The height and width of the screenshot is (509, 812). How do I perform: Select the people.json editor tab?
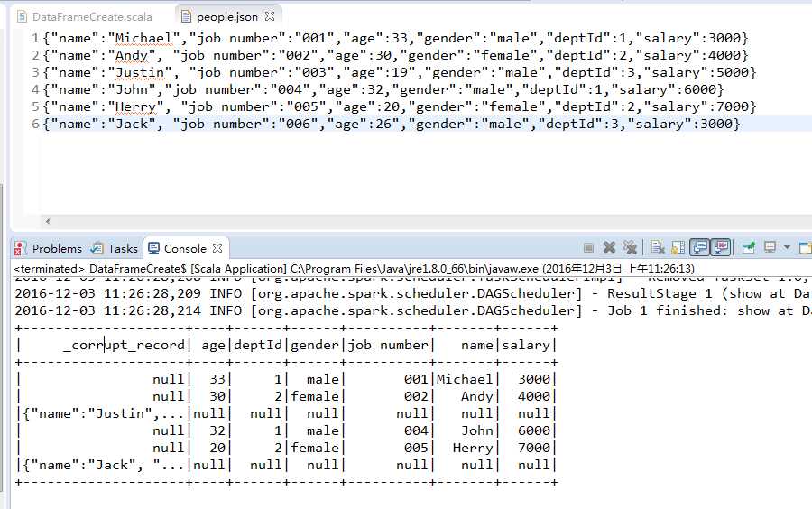[x=226, y=16]
